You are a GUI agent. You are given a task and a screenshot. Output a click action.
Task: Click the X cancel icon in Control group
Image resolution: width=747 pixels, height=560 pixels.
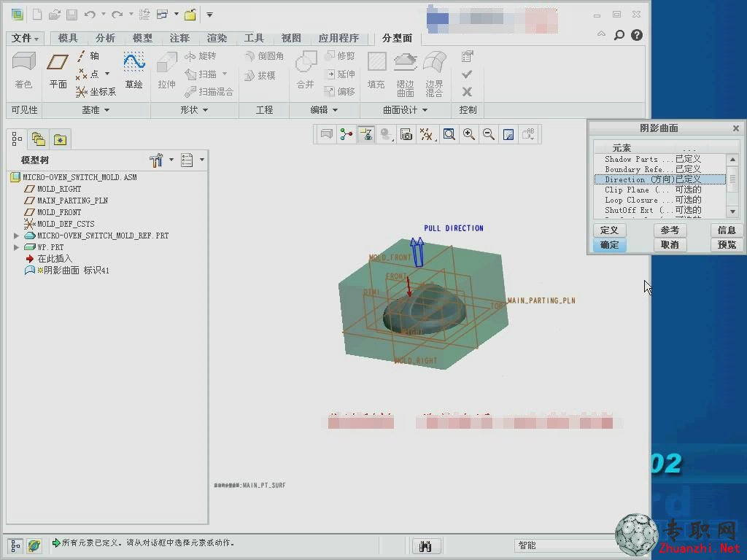point(467,91)
